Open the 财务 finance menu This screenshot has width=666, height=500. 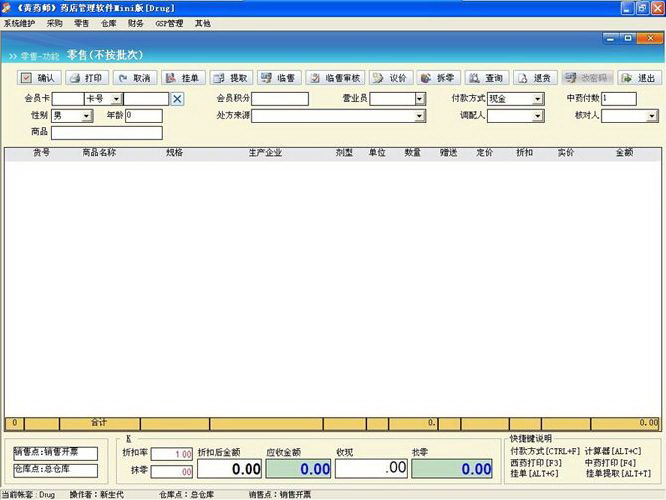pyautogui.click(x=135, y=24)
